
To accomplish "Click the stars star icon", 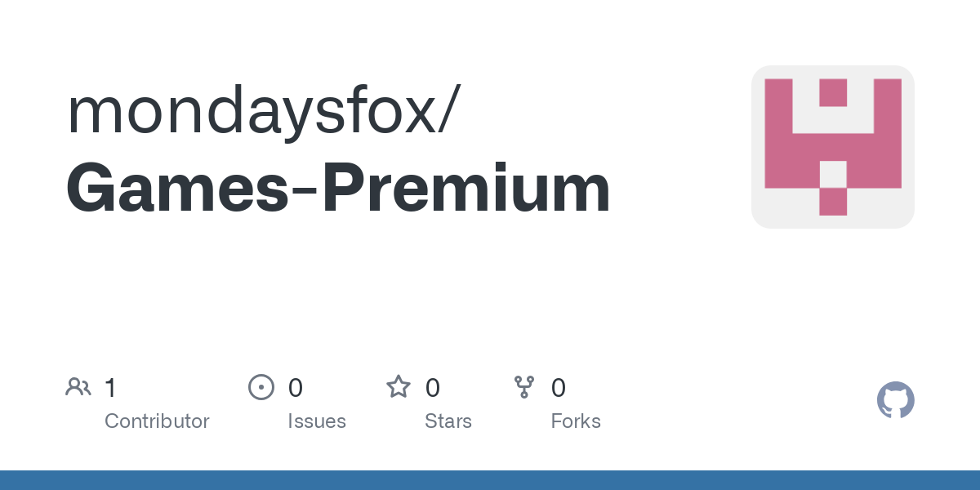I will (399, 387).
